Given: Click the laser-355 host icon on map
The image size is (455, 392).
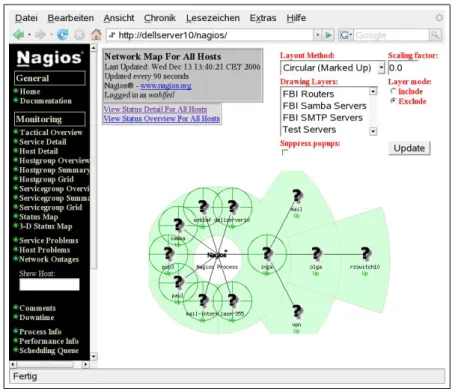Looking at the screenshot, I should [232, 301].
